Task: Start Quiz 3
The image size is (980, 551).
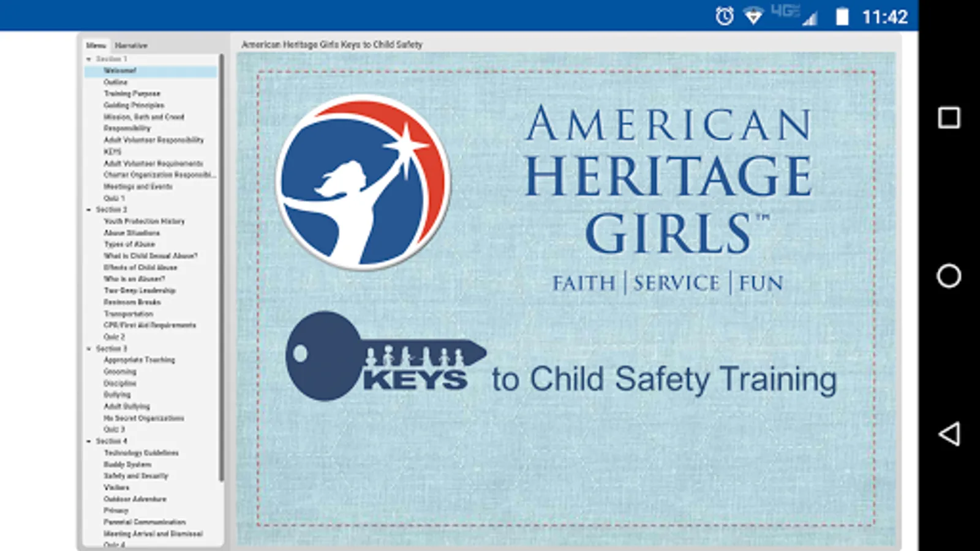Action: pos(114,430)
